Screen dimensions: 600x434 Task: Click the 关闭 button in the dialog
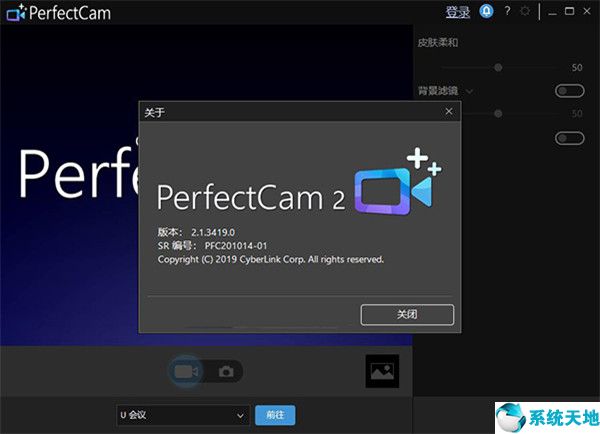[407, 315]
